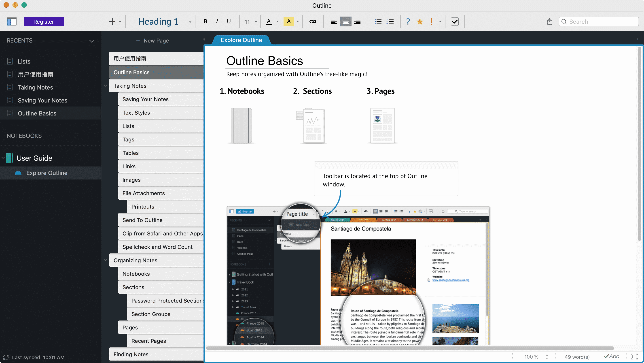644x363 pixels.
Task: Enable the text alignment center option
Action: (x=345, y=21)
